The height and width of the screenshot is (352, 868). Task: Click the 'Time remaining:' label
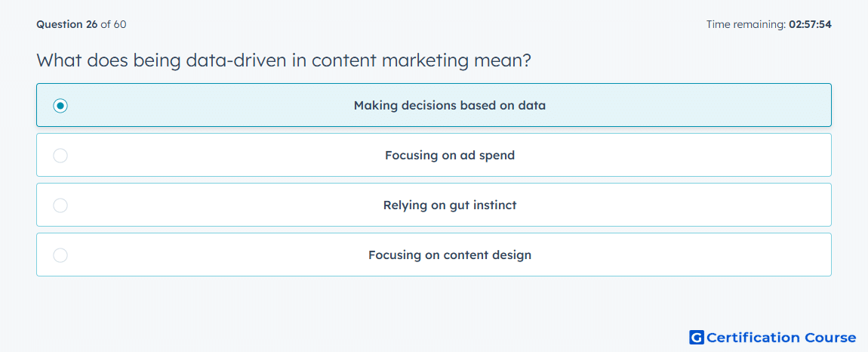tap(746, 24)
